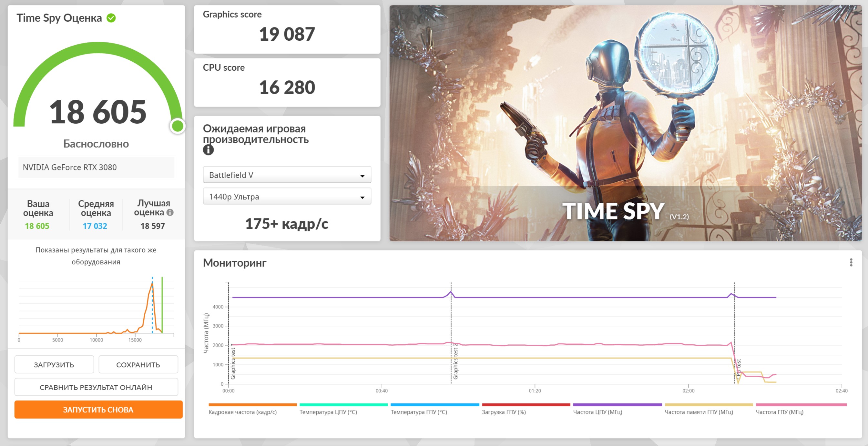Open the Battlefield V game dropdown
The image size is (868, 446).
(287, 175)
